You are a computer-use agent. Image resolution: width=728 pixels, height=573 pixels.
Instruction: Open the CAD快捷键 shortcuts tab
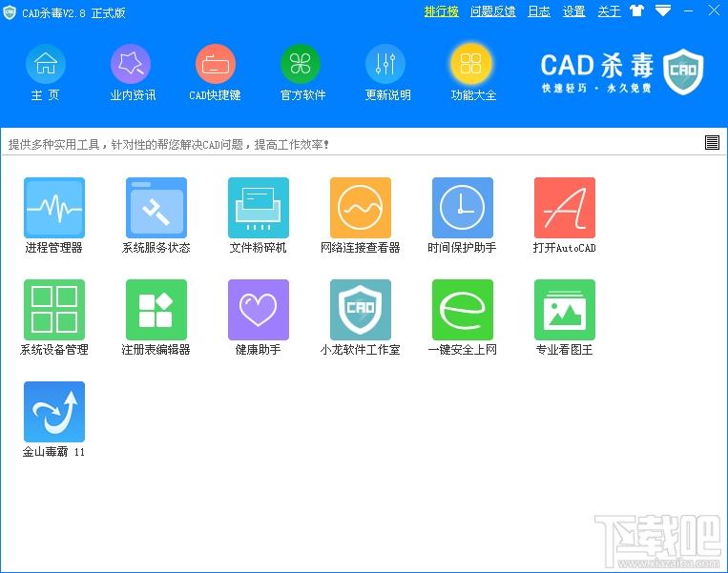pos(215,73)
